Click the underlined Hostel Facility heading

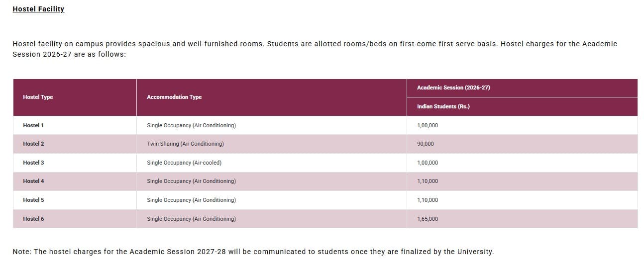tap(38, 9)
